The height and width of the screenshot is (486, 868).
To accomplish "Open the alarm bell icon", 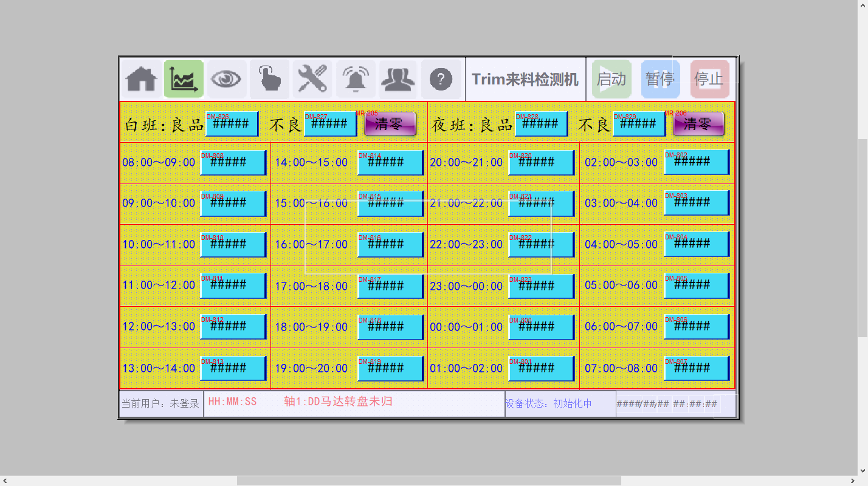I will point(356,79).
